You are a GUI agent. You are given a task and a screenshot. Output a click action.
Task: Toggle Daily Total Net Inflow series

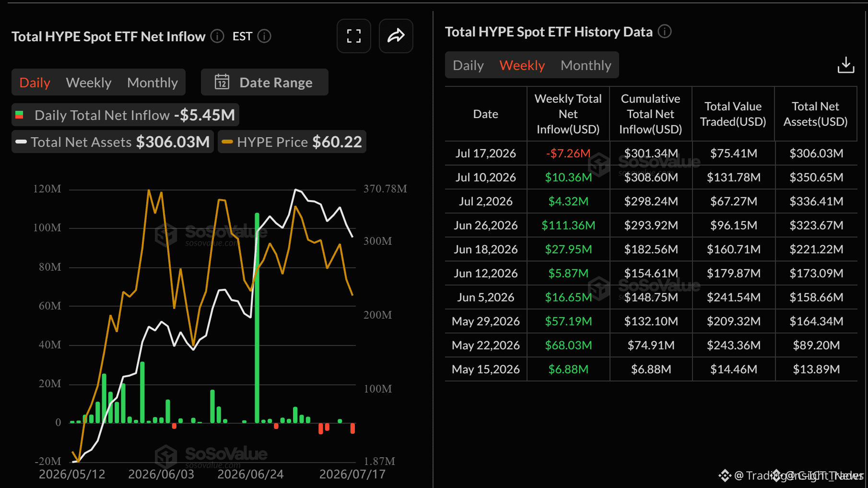[125, 115]
